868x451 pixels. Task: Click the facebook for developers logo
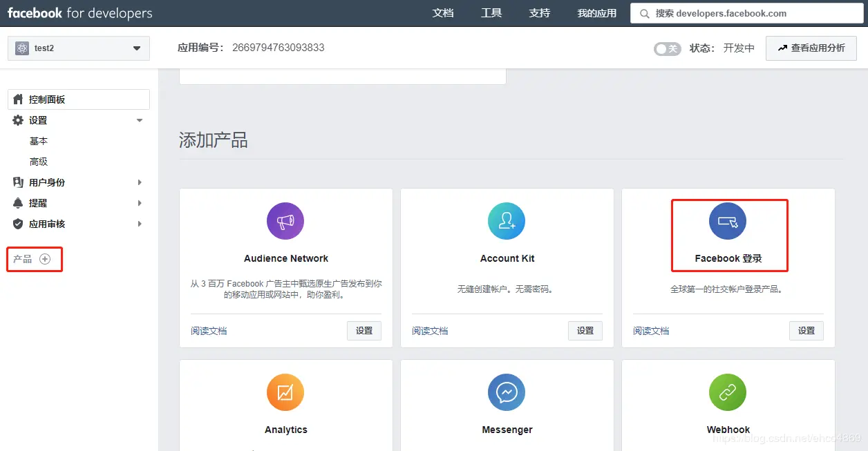(x=79, y=12)
